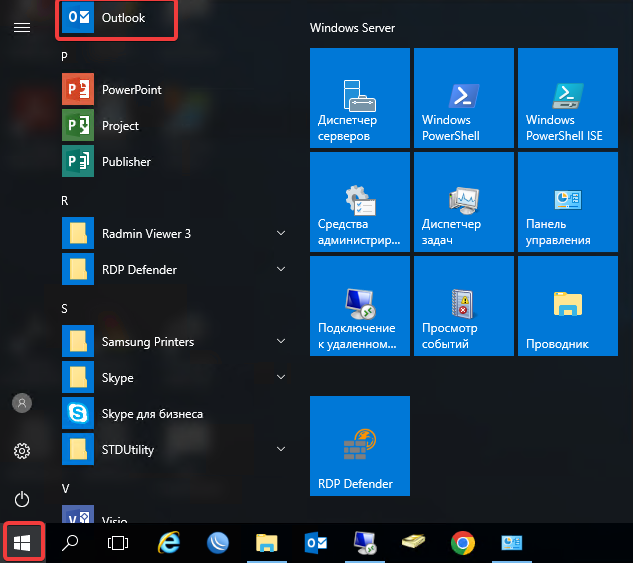
Task: Open Google Chrome from the taskbar
Action: (x=462, y=543)
